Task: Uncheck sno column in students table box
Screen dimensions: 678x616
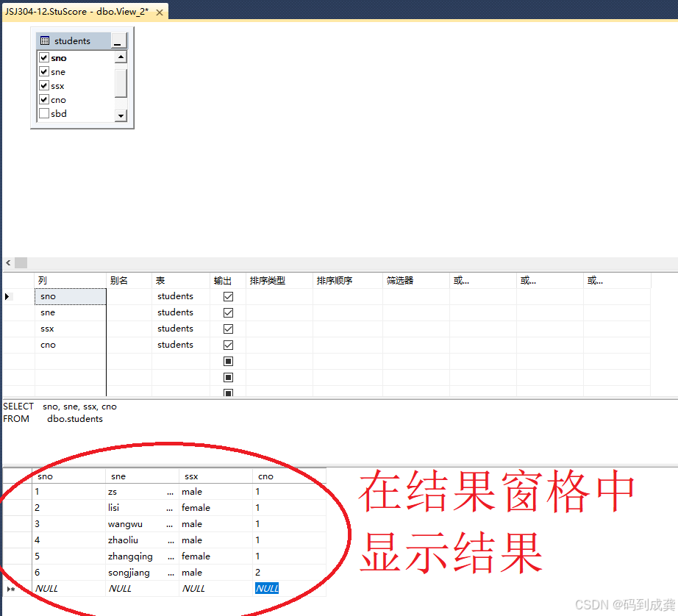Action: click(x=44, y=58)
